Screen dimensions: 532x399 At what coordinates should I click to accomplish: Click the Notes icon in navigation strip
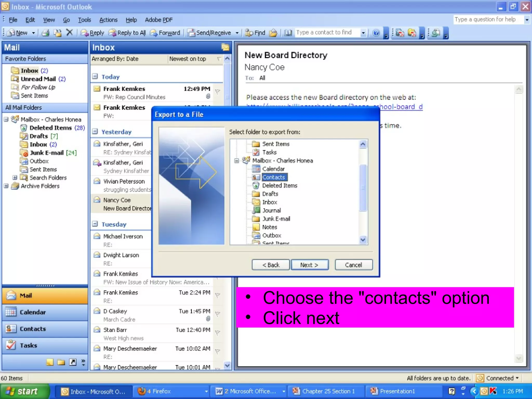[50, 362]
